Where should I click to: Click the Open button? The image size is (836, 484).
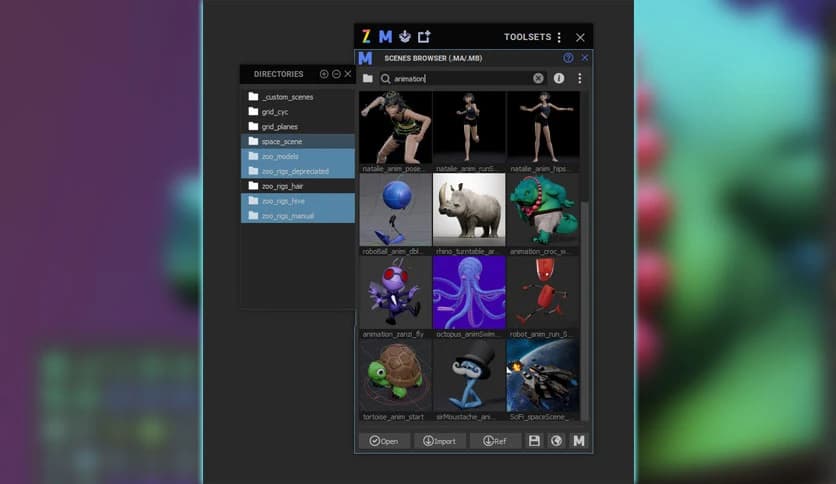(384, 441)
